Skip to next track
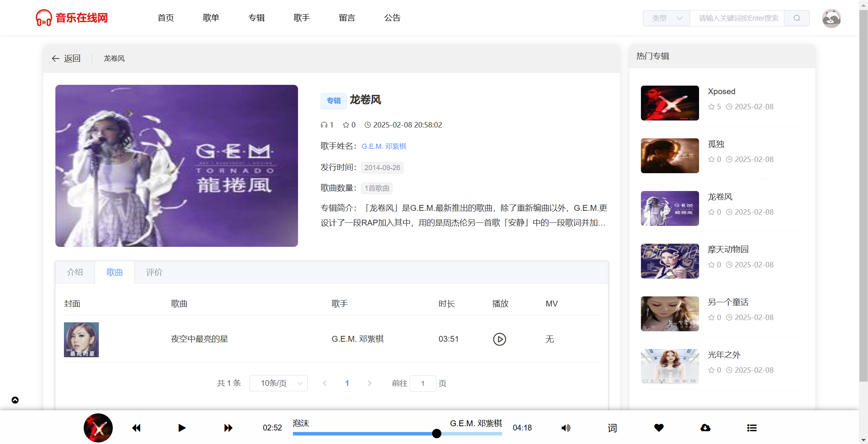This screenshot has height=444, width=868. coord(228,428)
